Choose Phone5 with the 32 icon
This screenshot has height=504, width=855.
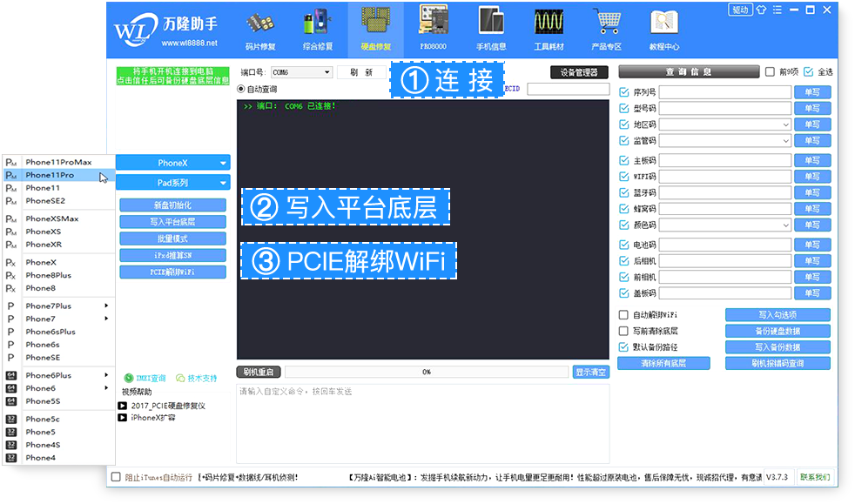tap(59, 432)
